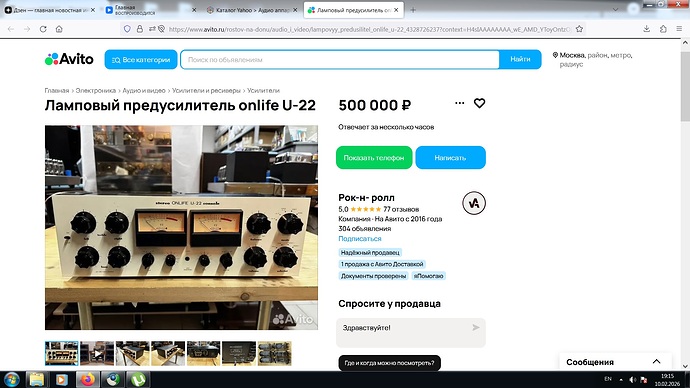
Task: Open the three-dots listing options menu
Action: coord(459,103)
